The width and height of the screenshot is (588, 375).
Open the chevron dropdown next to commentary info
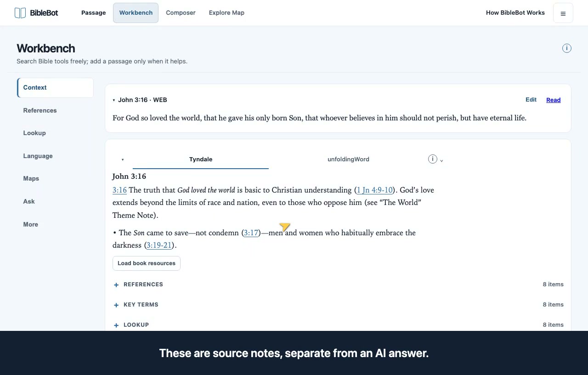pyautogui.click(x=442, y=160)
